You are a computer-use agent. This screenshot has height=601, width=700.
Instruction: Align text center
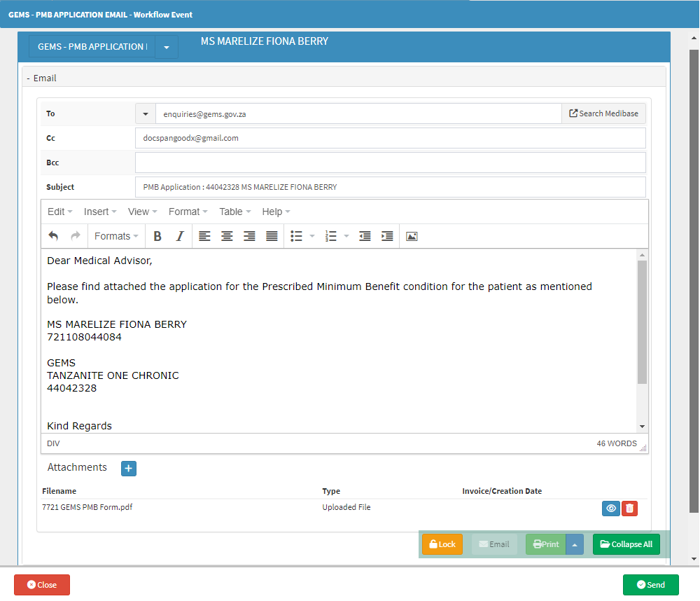pos(227,236)
